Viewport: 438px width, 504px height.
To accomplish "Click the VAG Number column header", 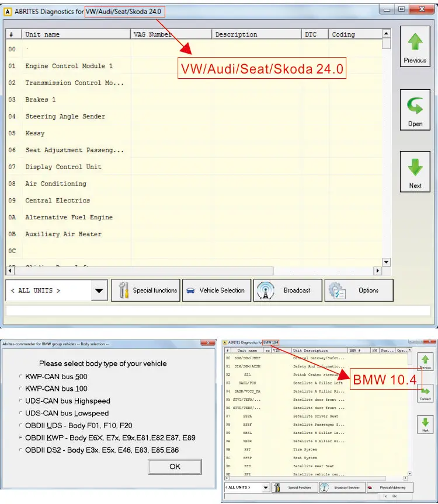I will click(x=171, y=34).
